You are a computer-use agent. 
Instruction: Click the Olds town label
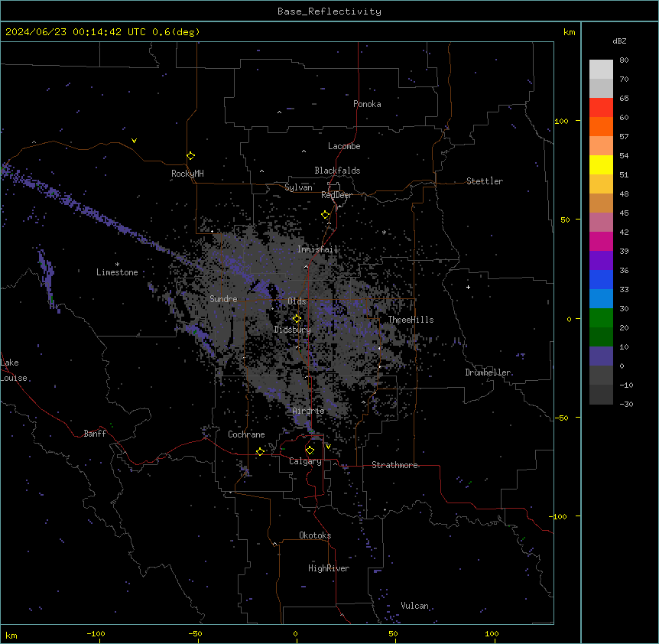[x=297, y=301]
